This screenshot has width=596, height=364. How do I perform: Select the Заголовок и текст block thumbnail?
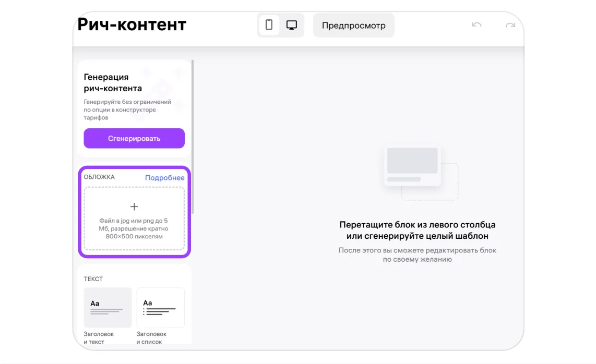point(108,307)
